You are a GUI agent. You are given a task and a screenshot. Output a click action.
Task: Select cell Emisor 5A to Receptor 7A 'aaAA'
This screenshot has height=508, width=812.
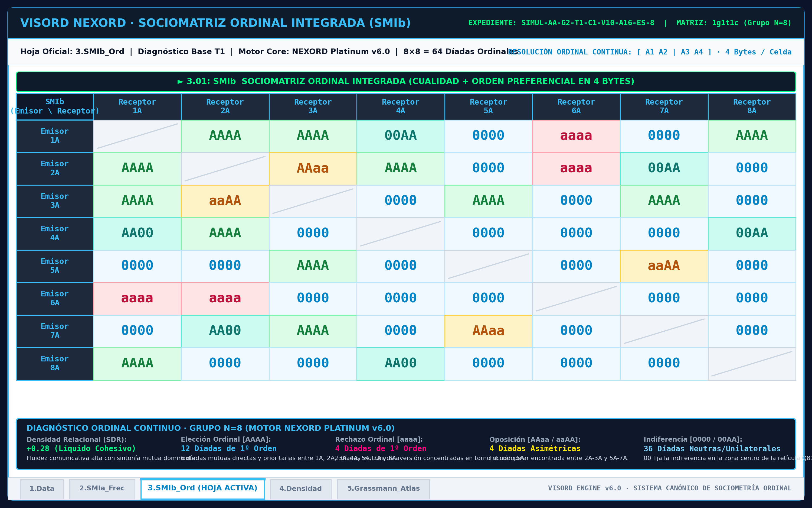[664, 266]
